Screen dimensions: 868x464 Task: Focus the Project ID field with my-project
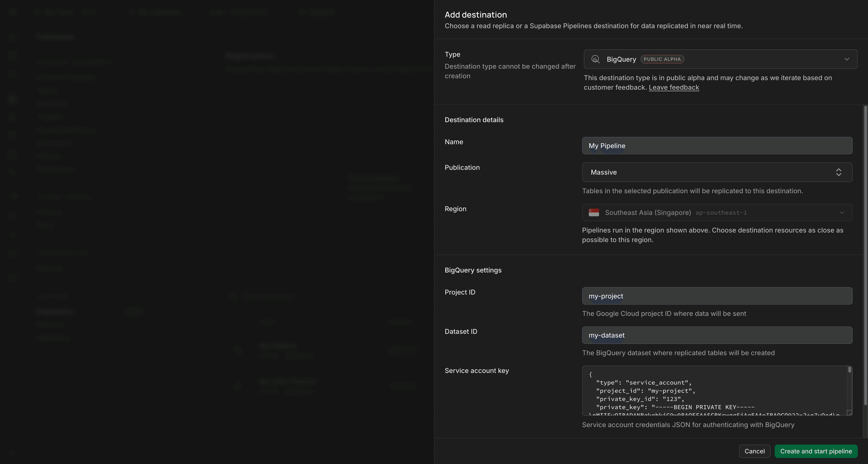pos(717,296)
